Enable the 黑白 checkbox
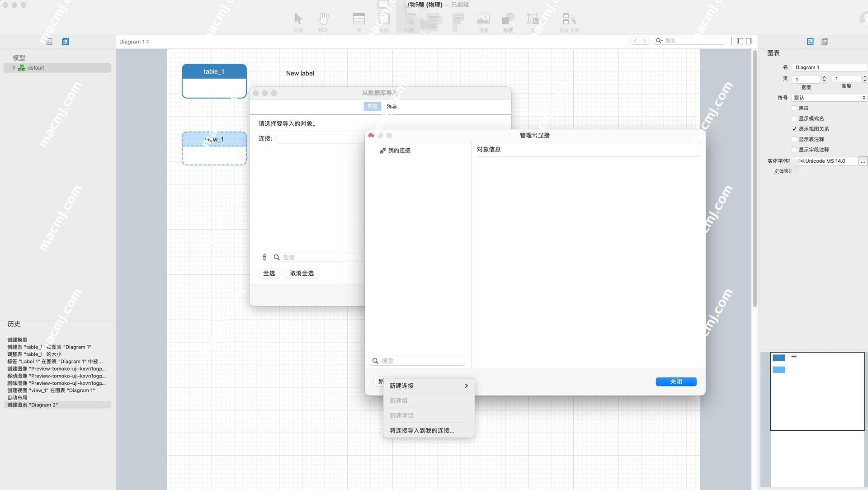The height and width of the screenshot is (490, 868). click(x=794, y=108)
